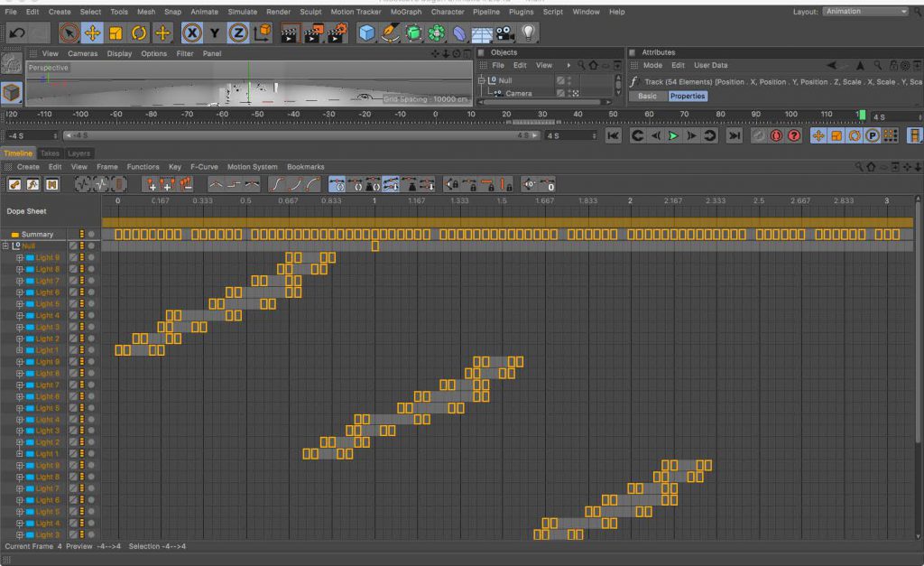Click the coordinate system icon

point(263,33)
